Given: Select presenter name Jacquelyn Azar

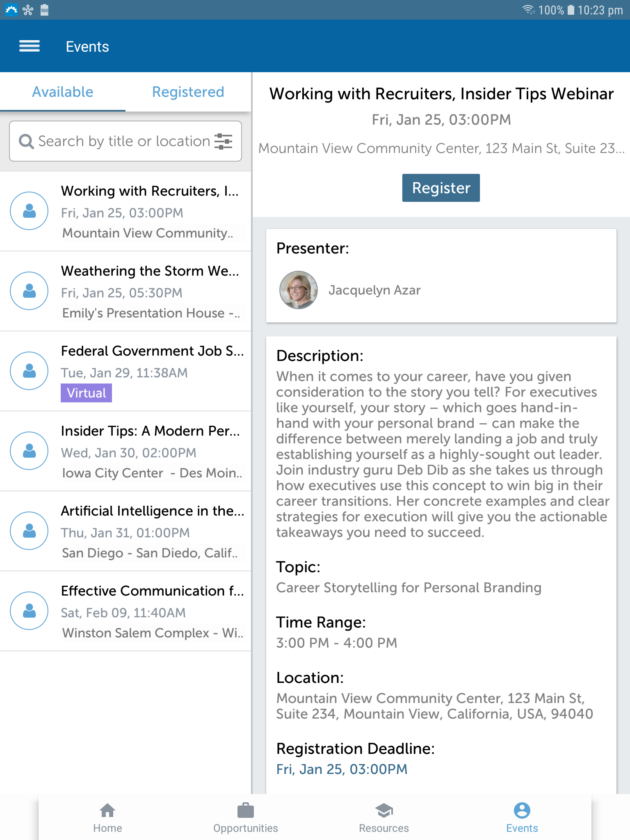Looking at the screenshot, I should pyautogui.click(x=374, y=290).
